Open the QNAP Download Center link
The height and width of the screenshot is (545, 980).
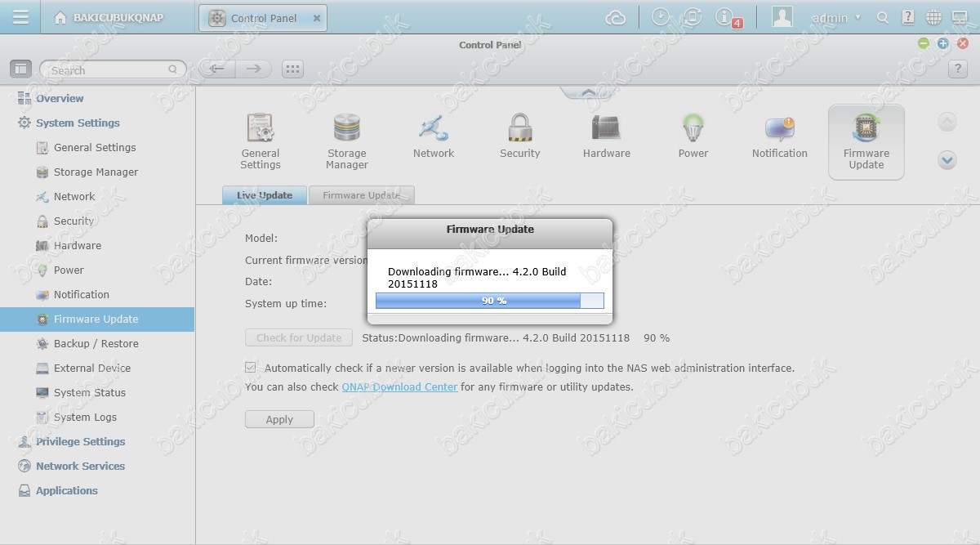click(x=399, y=386)
